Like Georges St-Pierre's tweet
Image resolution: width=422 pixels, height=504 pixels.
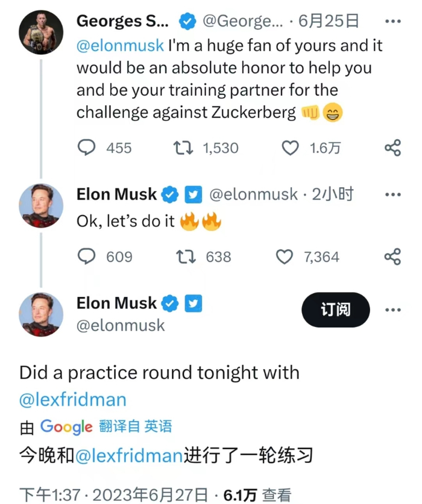point(291,148)
